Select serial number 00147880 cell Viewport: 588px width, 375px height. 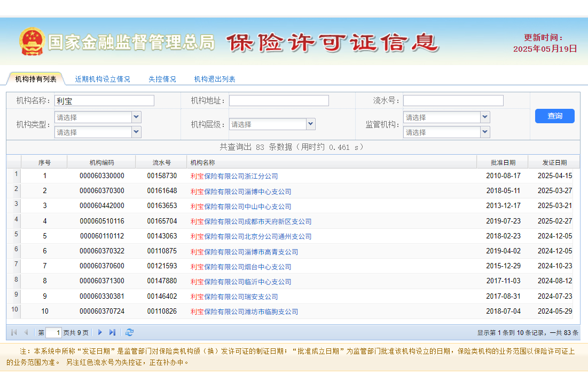click(162, 281)
